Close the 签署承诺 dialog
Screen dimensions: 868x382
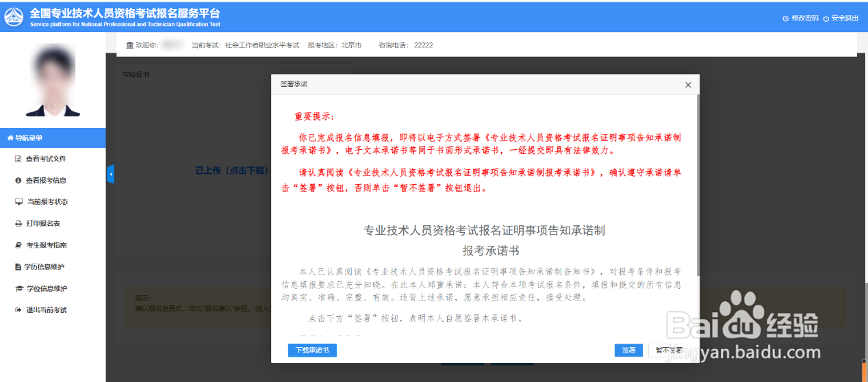tap(688, 85)
